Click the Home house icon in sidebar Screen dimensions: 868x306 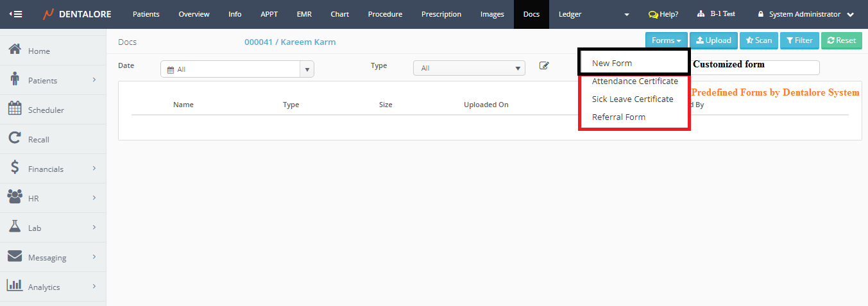coord(15,50)
